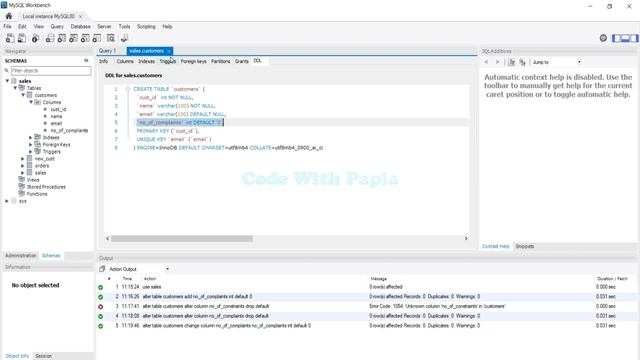Open the Server menu

tap(104, 27)
